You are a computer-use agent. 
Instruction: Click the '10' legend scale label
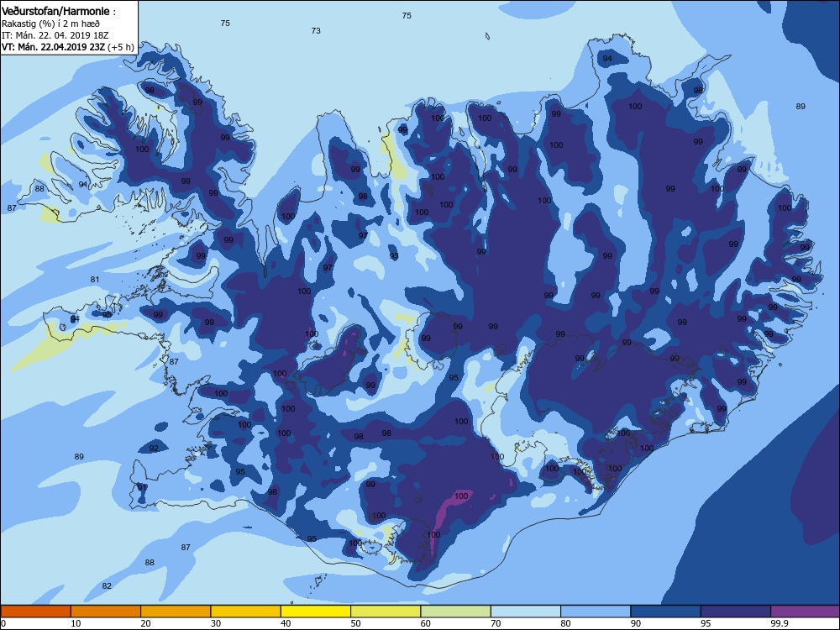76,623
